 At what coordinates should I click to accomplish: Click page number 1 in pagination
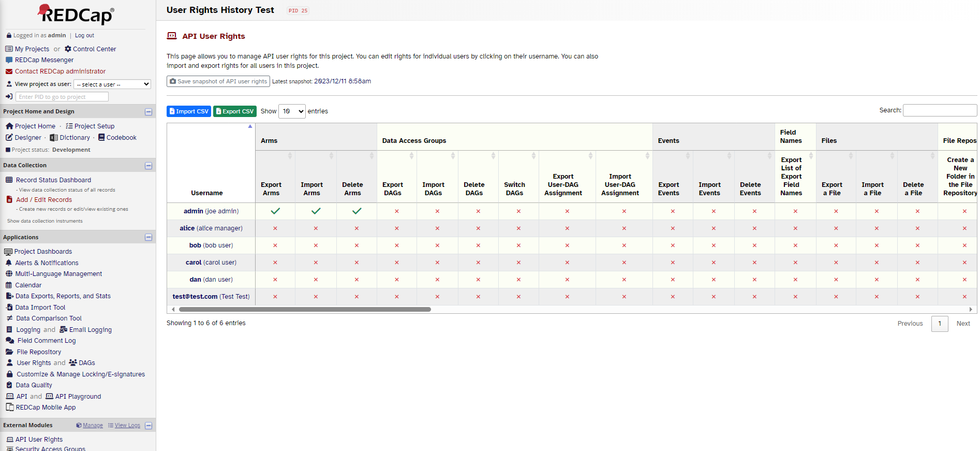click(x=940, y=324)
